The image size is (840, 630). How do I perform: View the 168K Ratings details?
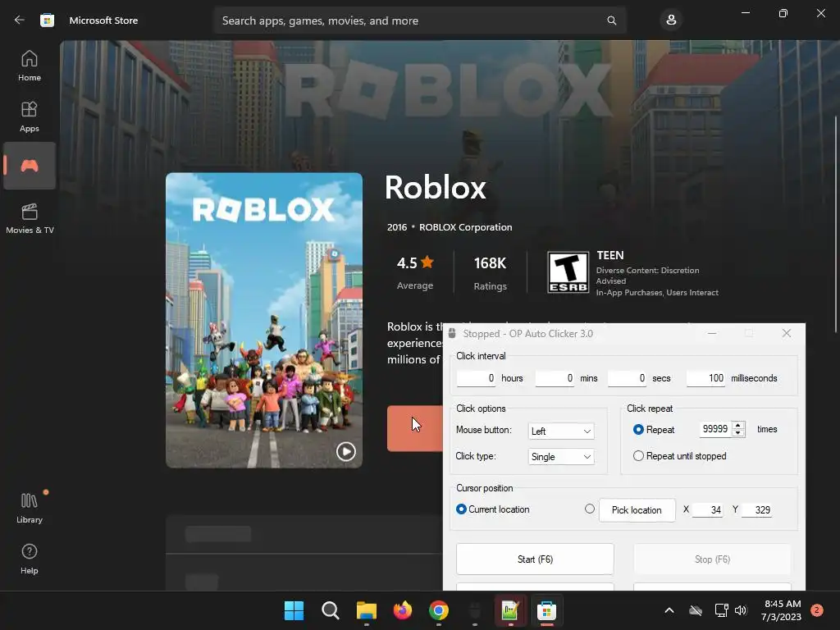[490, 272]
